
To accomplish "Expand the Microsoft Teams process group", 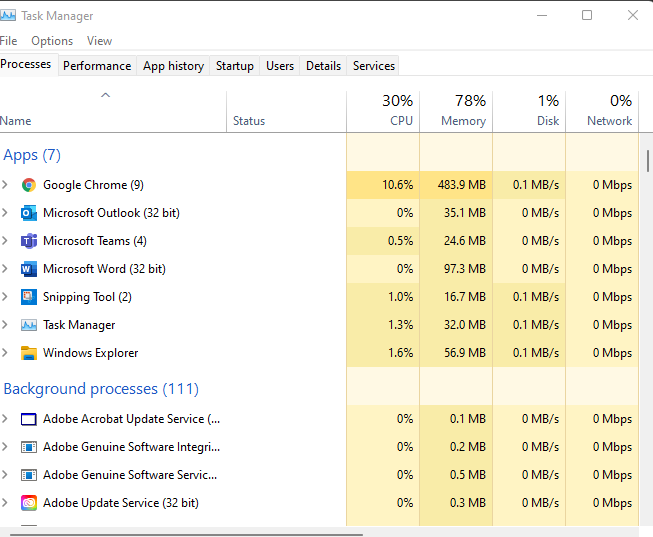I will tap(5, 241).
